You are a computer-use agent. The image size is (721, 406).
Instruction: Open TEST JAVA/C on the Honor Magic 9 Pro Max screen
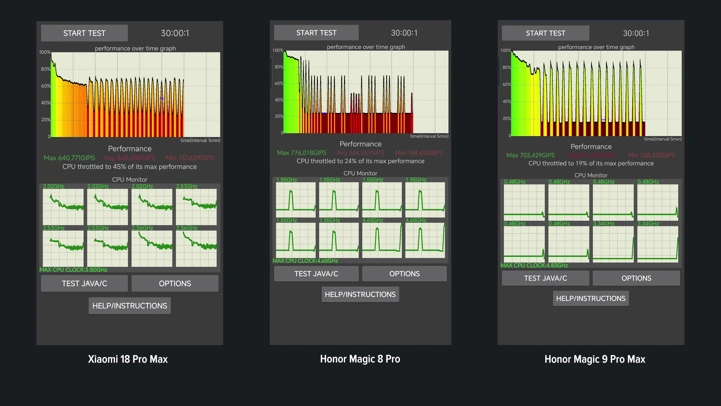tap(545, 278)
